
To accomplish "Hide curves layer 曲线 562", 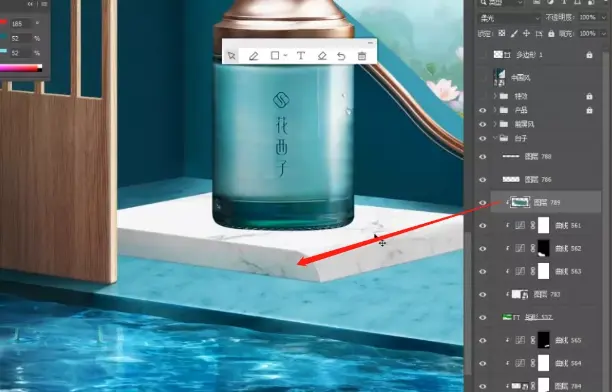I will 483,249.
